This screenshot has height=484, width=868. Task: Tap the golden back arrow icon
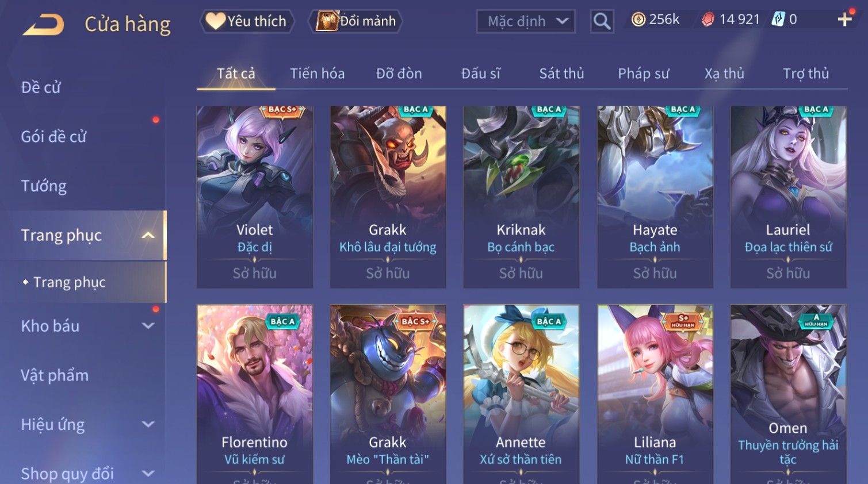coord(43,25)
